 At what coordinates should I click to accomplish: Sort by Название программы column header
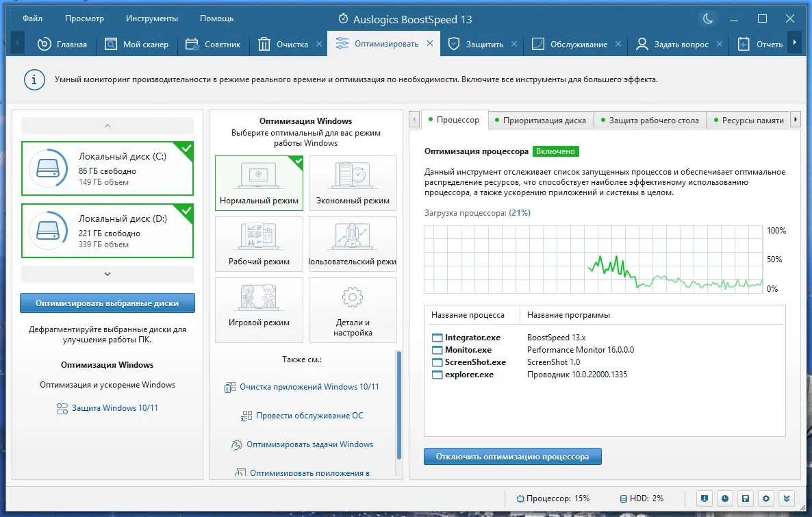569,315
